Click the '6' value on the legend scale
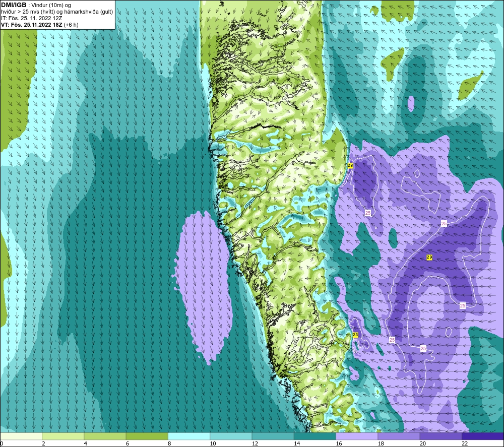504x447 pixels. (x=128, y=443)
